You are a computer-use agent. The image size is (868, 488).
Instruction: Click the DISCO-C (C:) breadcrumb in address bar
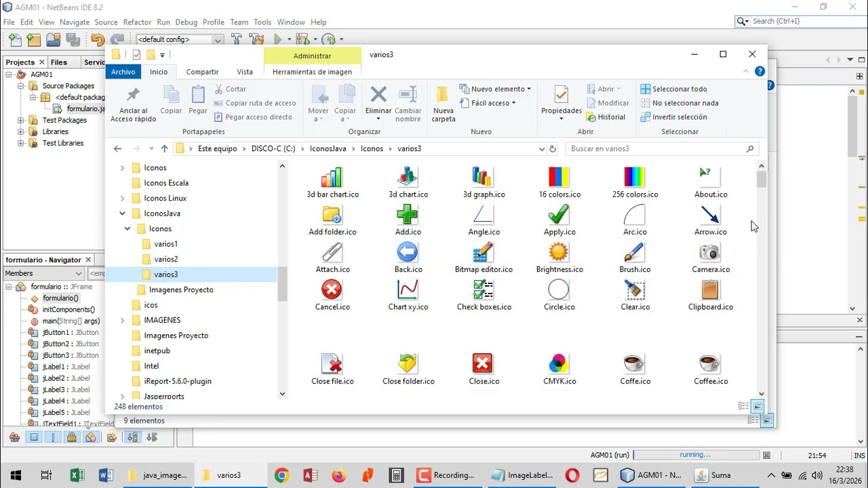tap(273, 148)
